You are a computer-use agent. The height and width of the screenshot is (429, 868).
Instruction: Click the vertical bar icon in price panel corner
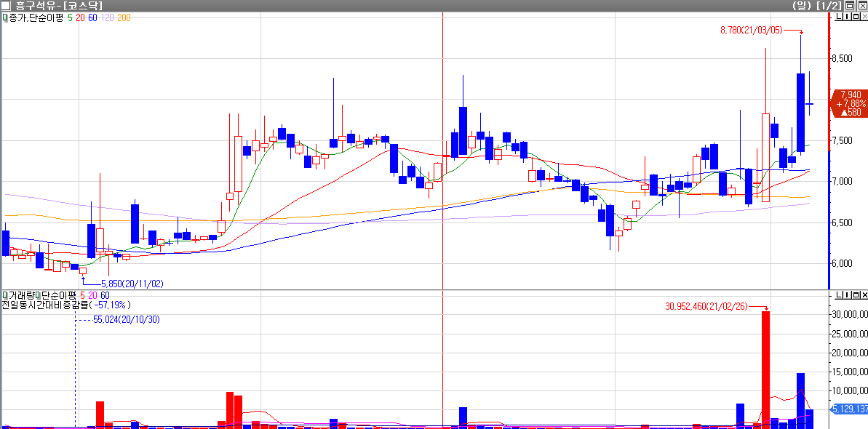(x=848, y=17)
